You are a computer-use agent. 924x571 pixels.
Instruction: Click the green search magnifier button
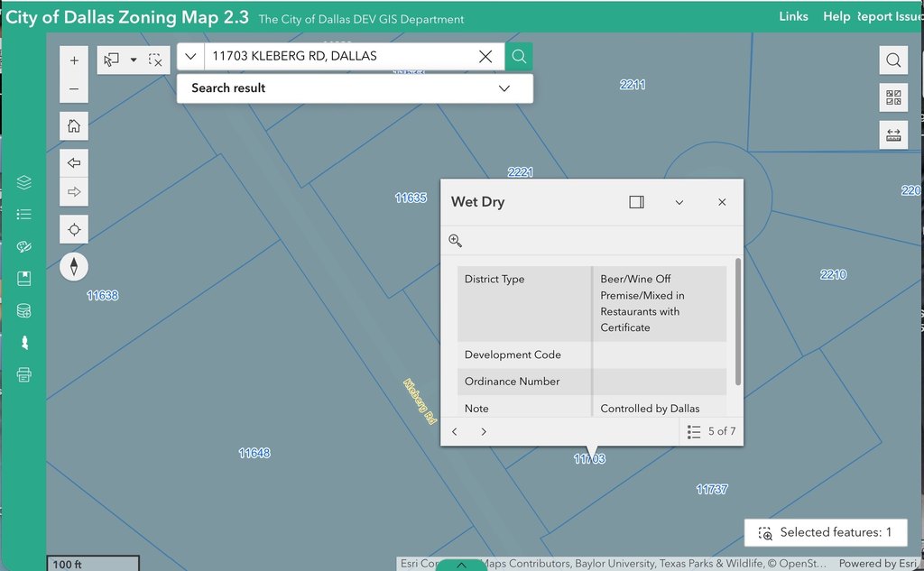[519, 57]
